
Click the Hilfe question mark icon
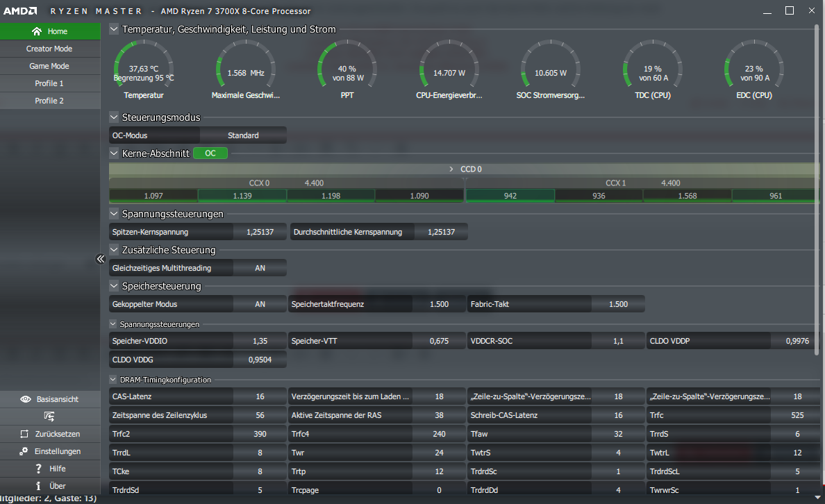[38, 469]
